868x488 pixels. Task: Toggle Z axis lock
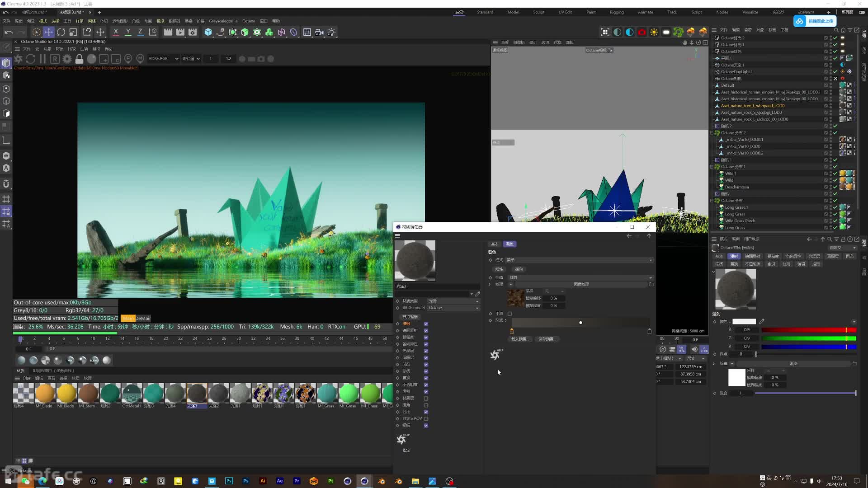pyautogui.click(x=140, y=32)
